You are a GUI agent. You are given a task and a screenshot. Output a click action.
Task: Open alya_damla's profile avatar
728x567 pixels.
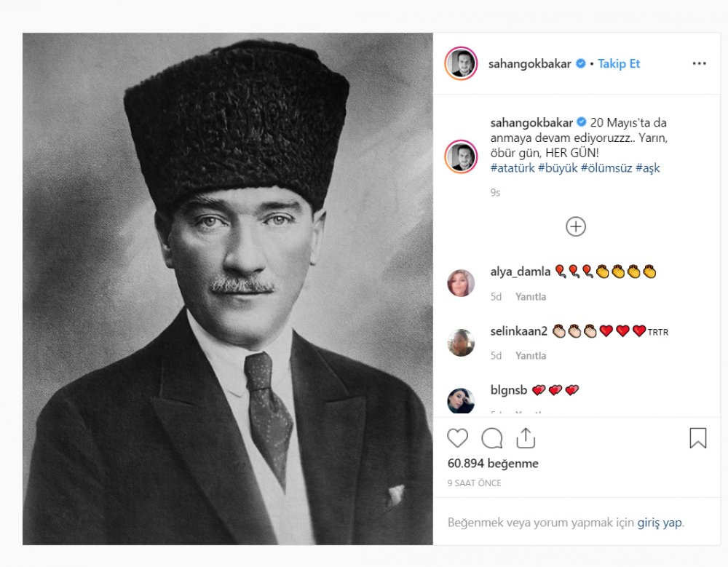(461, 283)
